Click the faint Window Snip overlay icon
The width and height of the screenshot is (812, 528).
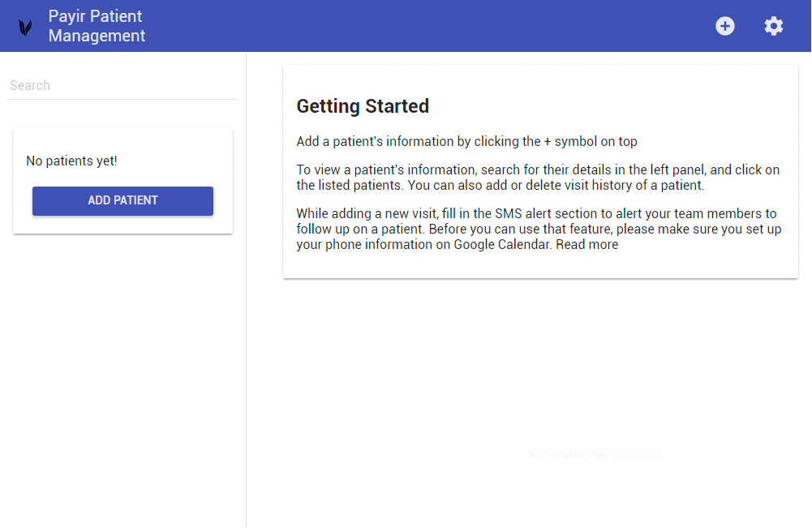point(532,454)
